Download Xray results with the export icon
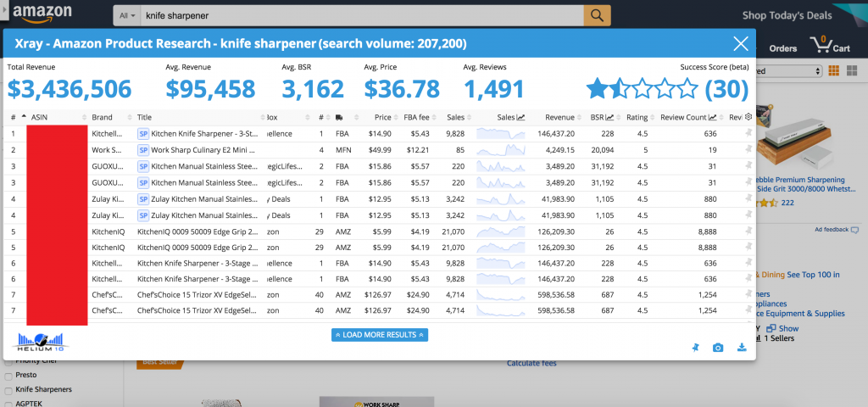This screenshot has height=407, width=868. click(x=742, y=348)
